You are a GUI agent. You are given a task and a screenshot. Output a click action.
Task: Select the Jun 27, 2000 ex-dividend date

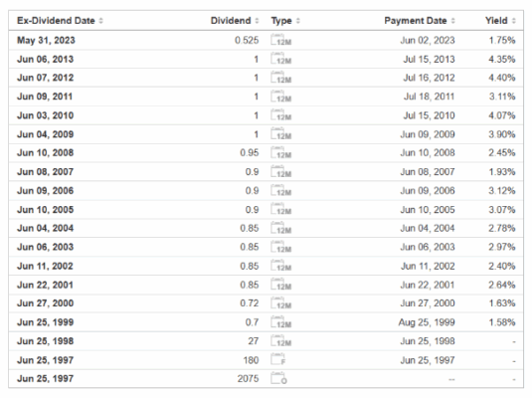click(45, 302)
